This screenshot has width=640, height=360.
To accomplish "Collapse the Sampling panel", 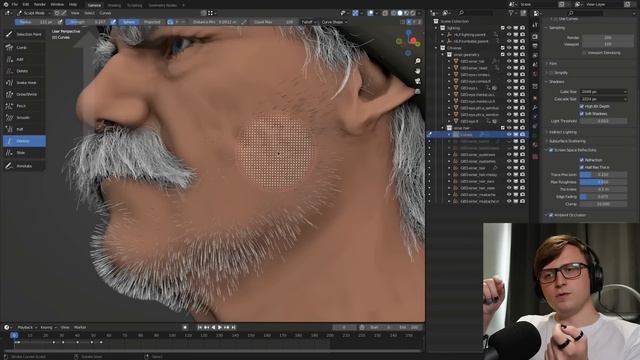I will pyautogui.click(x=556, y=28).
